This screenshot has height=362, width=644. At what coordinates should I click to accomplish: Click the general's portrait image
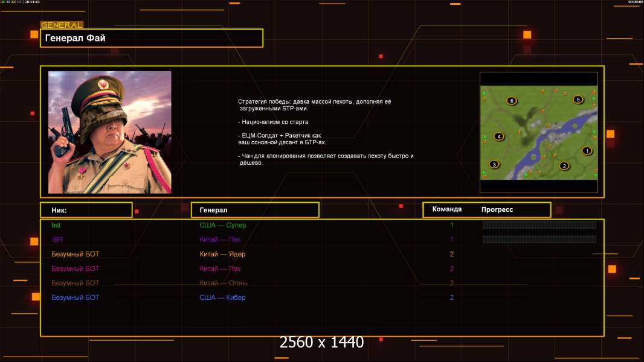110,132
